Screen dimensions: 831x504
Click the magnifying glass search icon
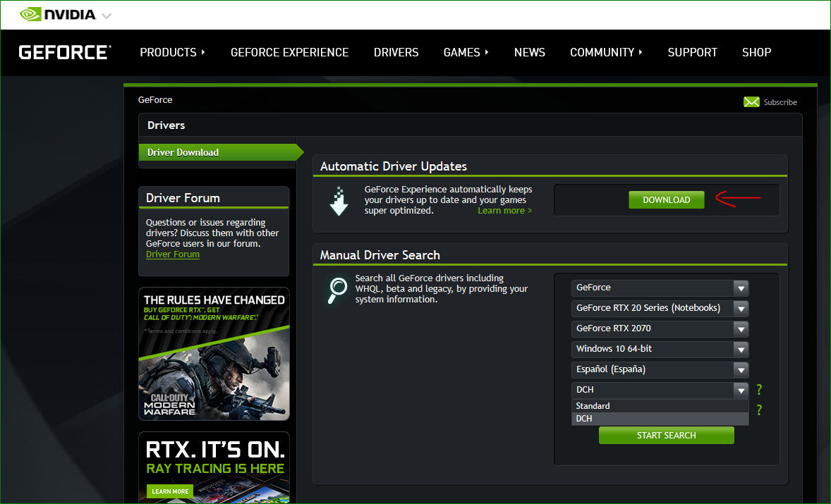point(337,290)
